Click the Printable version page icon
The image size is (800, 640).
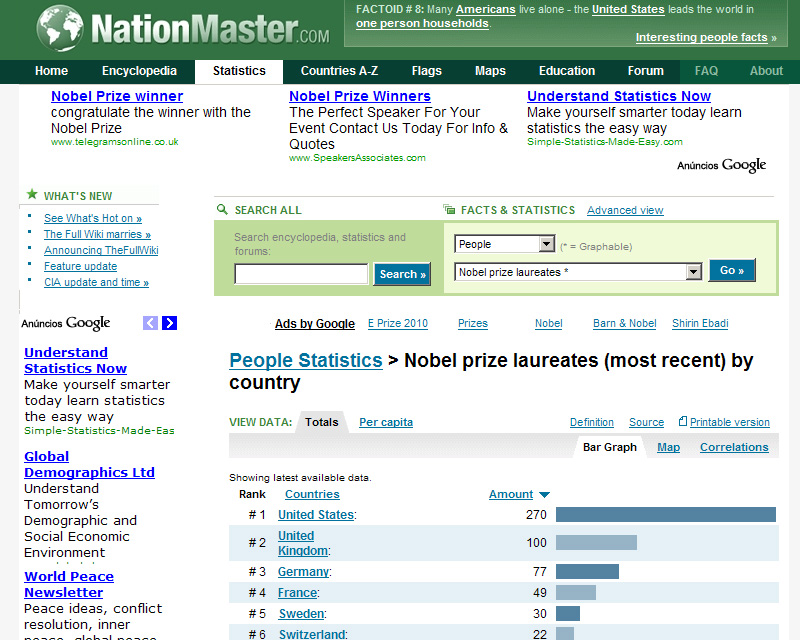click(x=683, y=422)
